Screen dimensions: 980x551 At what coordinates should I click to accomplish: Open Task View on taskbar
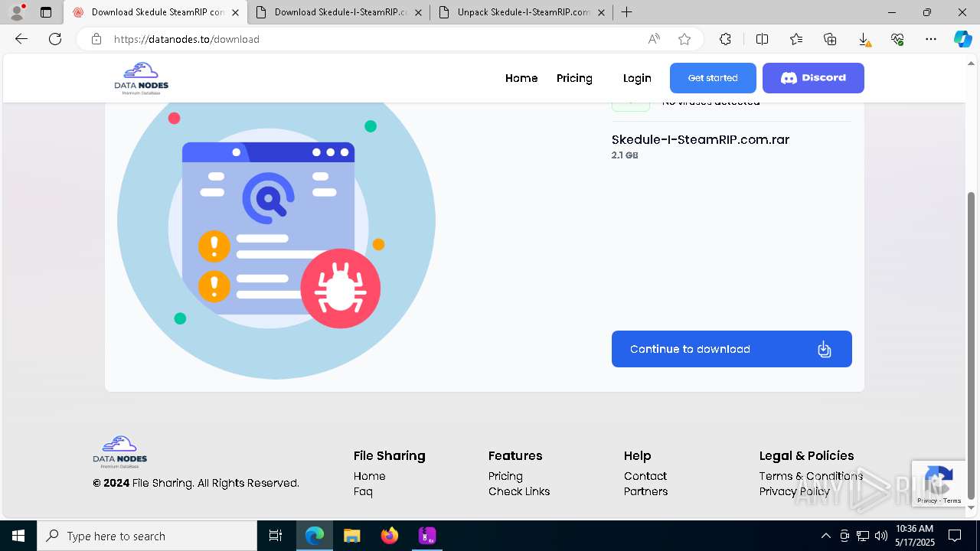point(276,536)
